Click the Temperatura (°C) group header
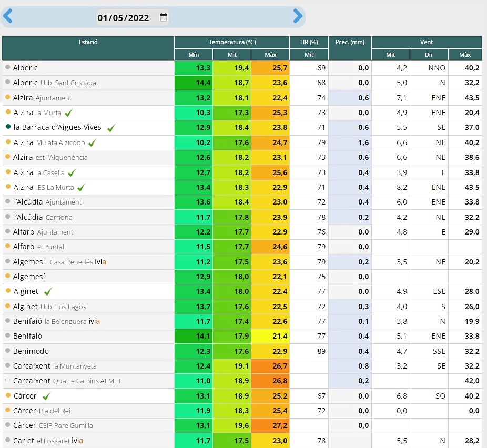 coord(232,42)
